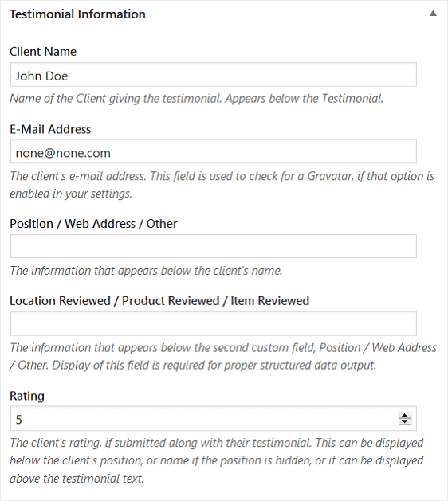The height and width of the screenshot is (501, 448).
Task: Collapse the Testimonial Information panel with the triangle
Action: [x=433, y=14]
